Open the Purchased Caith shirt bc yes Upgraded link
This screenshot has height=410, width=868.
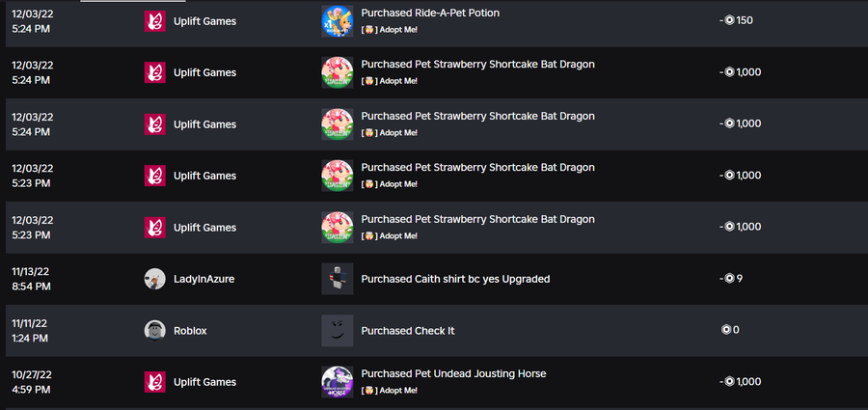[x=455, y=279]
